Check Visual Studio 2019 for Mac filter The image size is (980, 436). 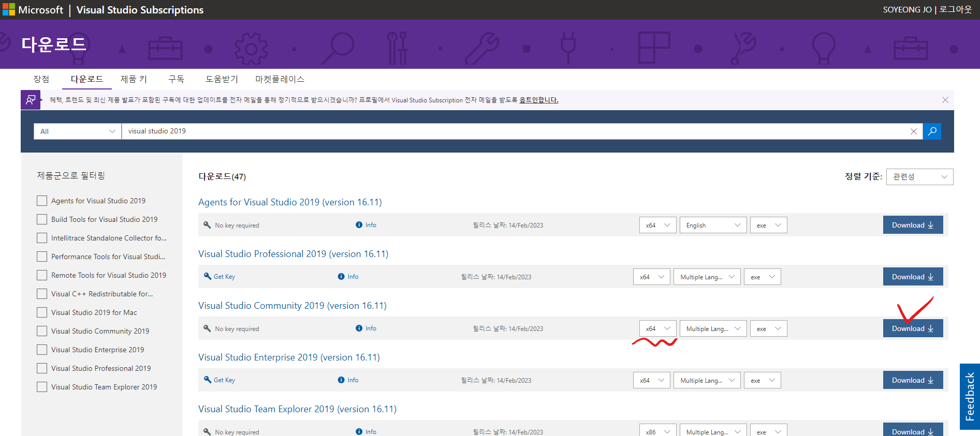click(x=42, y=312)
